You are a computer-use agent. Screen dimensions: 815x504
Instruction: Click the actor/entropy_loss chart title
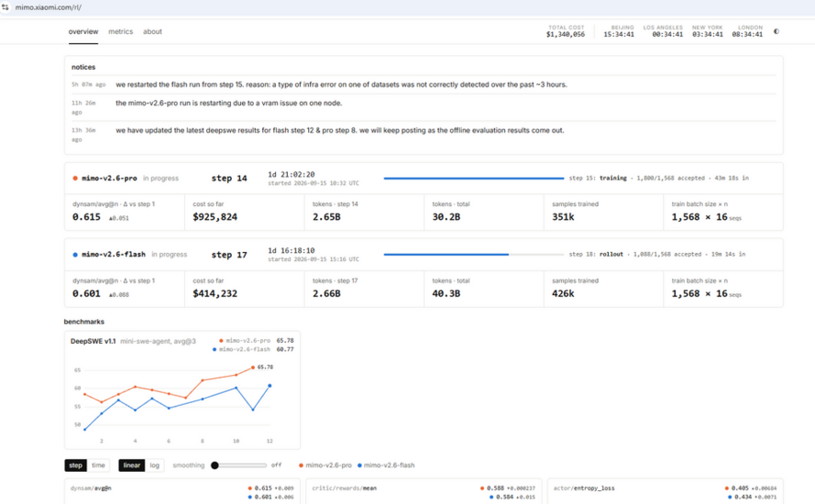584,488
